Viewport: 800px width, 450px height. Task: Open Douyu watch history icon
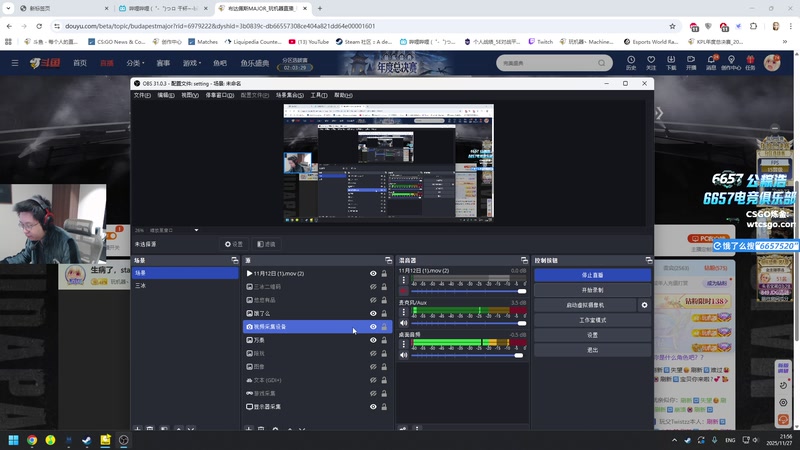(x=631, y=63)
